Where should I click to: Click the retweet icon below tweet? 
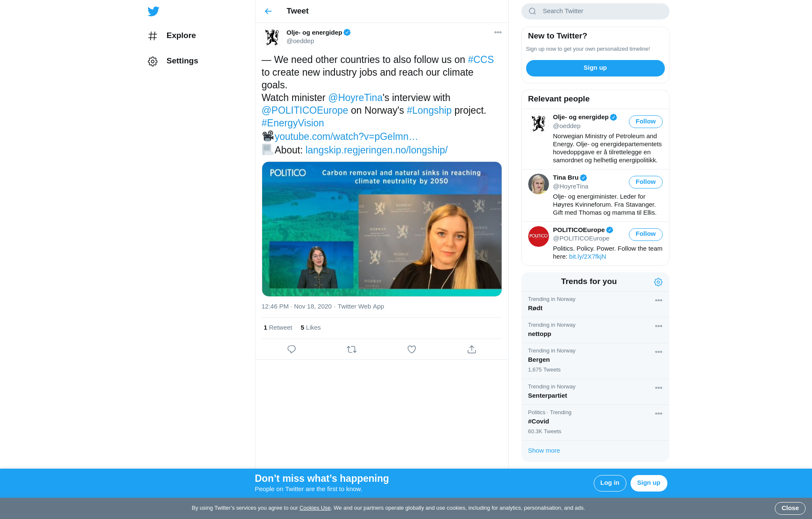(x=351, y=349)
